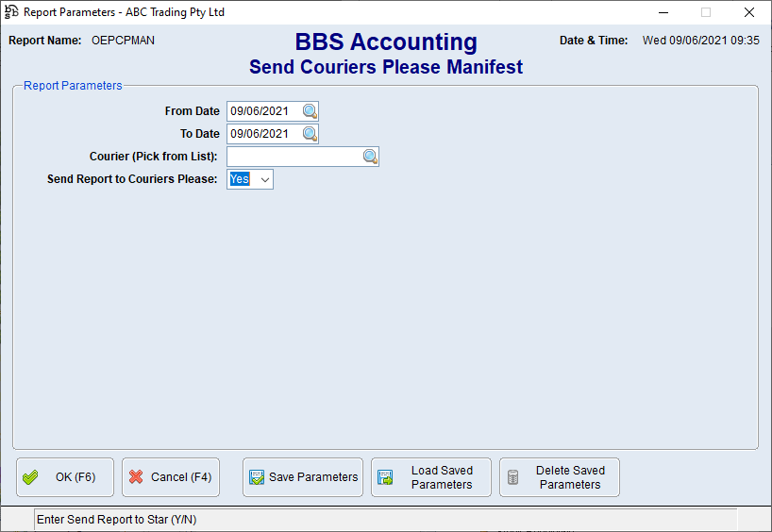
Task: Close the Report Parameters window
Action: point(748,12)
